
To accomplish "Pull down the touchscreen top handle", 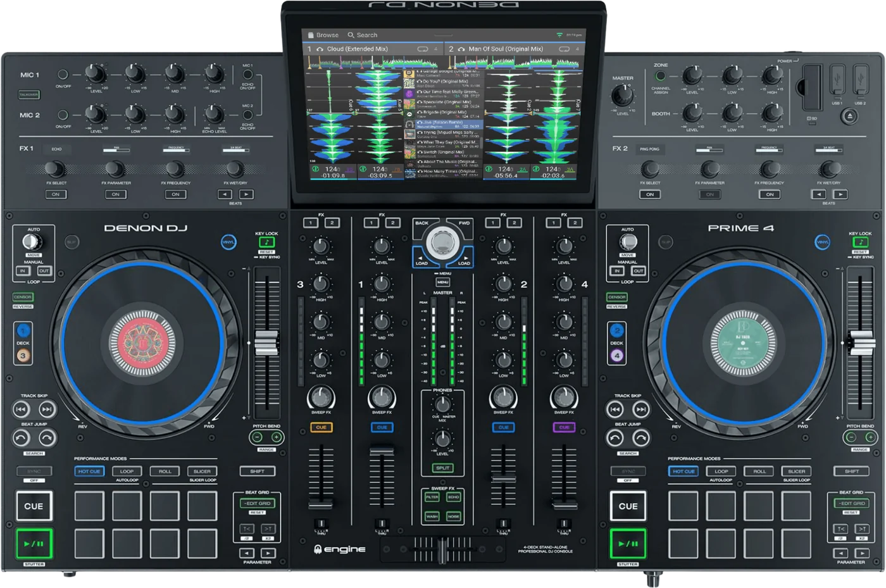I will (443, 35).
